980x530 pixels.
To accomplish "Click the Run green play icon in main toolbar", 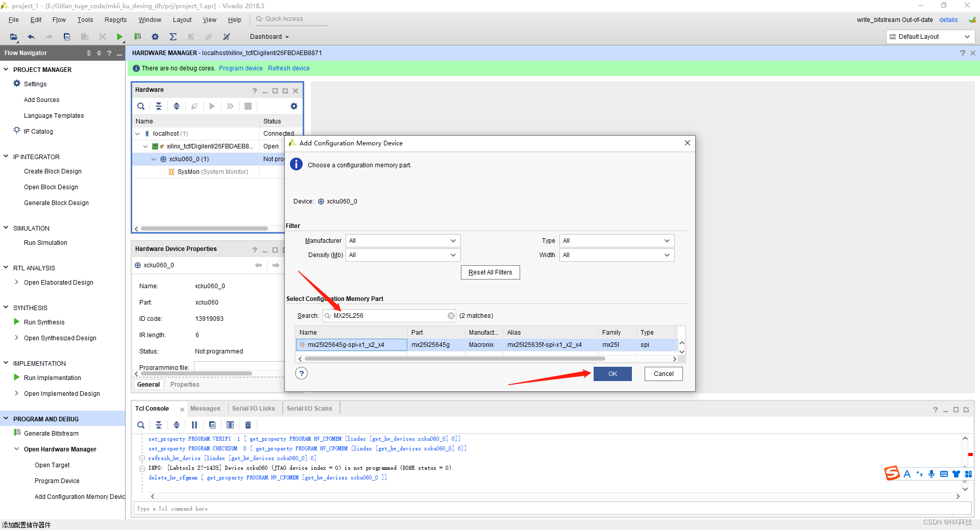I will pyautogui.click(x=119, y=37).
